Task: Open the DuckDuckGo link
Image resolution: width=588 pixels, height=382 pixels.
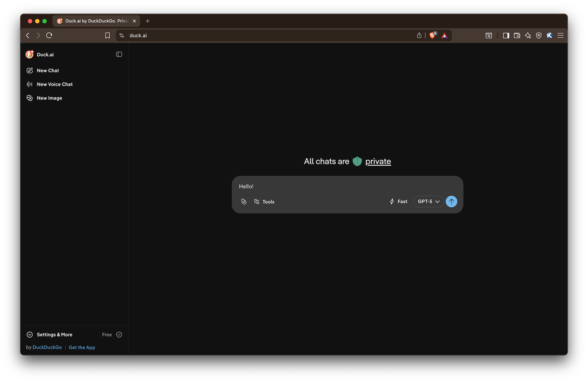Action: [x=47, y=347]
